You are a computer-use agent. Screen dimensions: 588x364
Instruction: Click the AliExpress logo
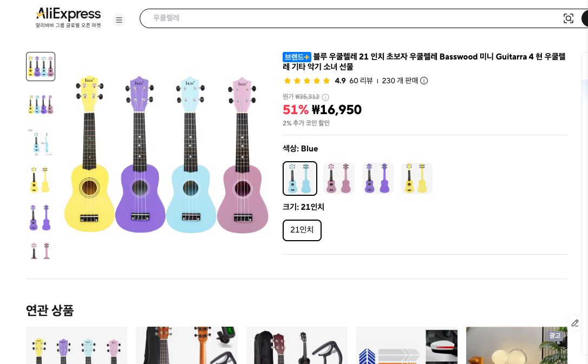coord(68,14)
